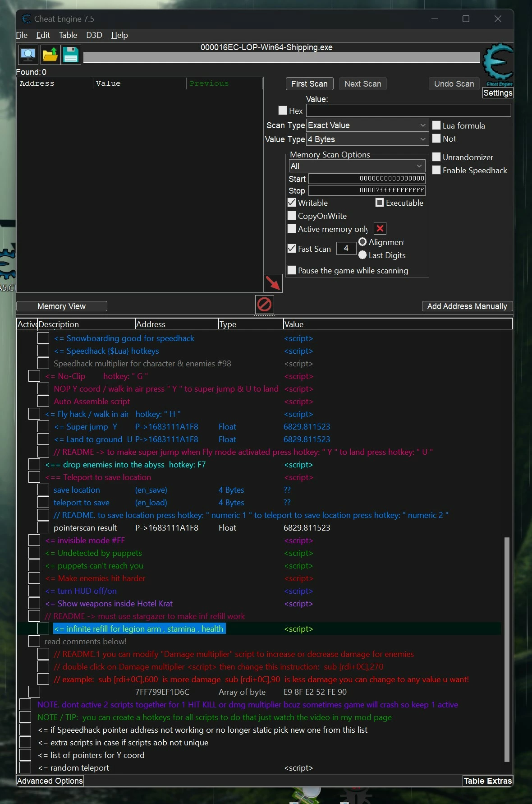Toggle the Executable memory checkbox
The width and height of the screenshot is (532, 804).
pyautogui.click(x=380, y=202)
